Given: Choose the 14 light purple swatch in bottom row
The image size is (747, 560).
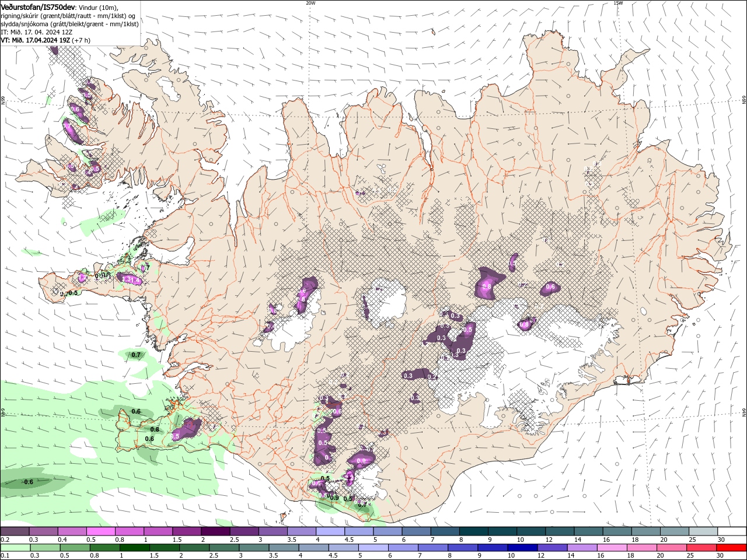Looking at the screenshot, I should point(582,548).
